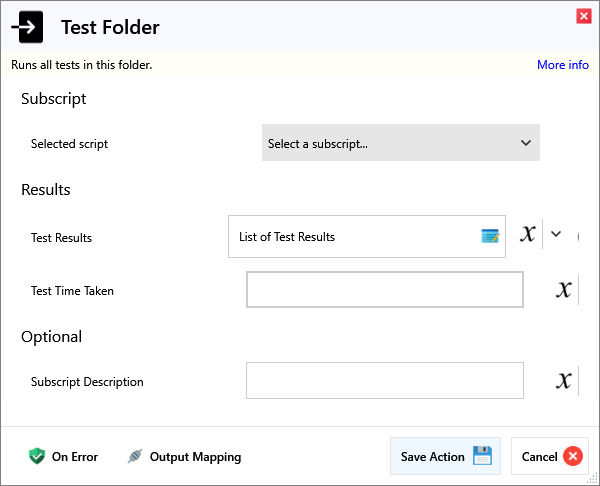Click the red X icon on Cancel
Viewport: 600px width, 486px height.
click(x=573, y=457)
